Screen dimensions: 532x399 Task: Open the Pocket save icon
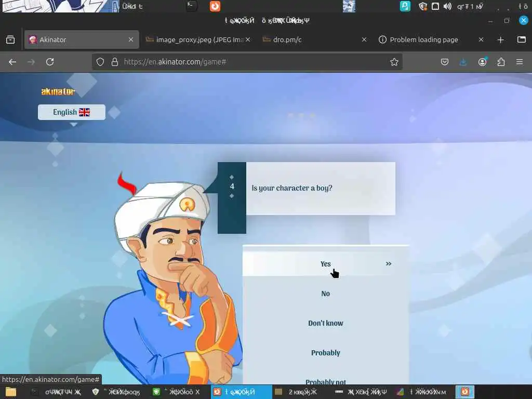coord(445,62)
